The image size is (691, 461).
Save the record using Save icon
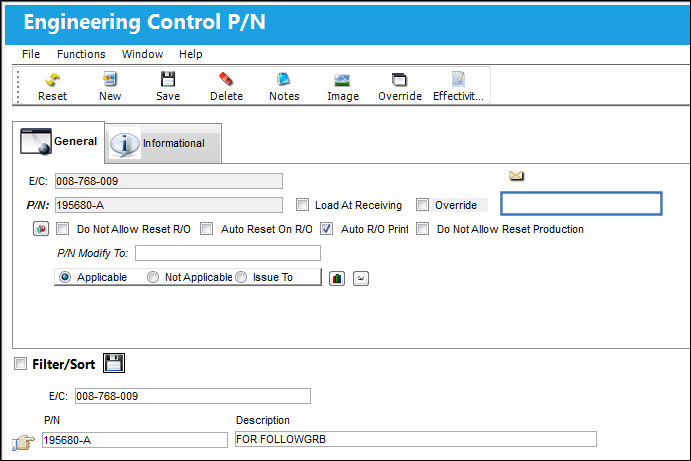click(168, 79)
